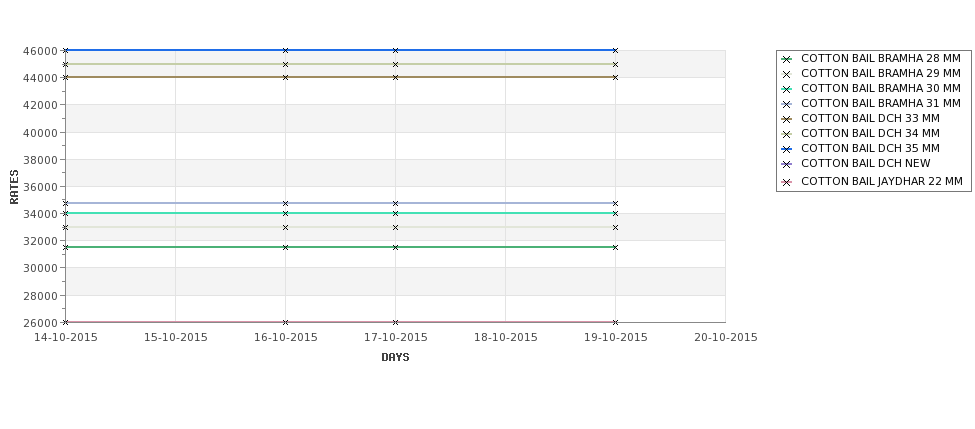The height and width of the screenshot is (429, 975).
Task: Click the RATES axis title
Action: coord(15,186)
